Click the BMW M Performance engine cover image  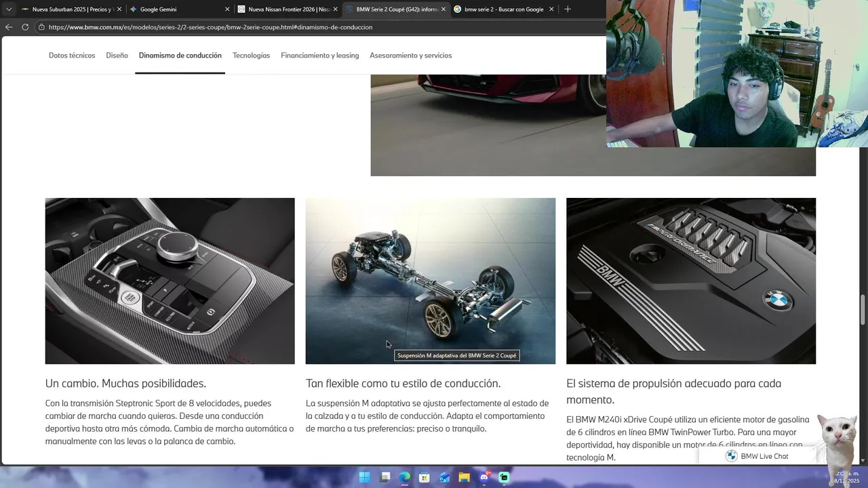point(691,281)
